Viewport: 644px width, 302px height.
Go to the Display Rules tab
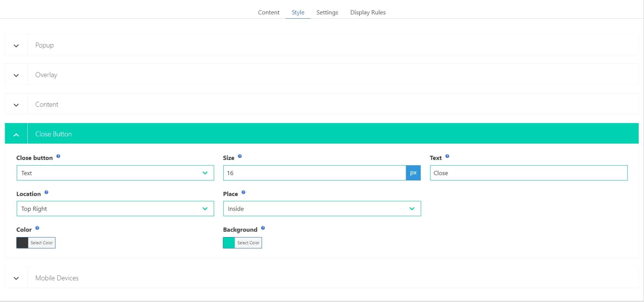(x=368, y=12)
